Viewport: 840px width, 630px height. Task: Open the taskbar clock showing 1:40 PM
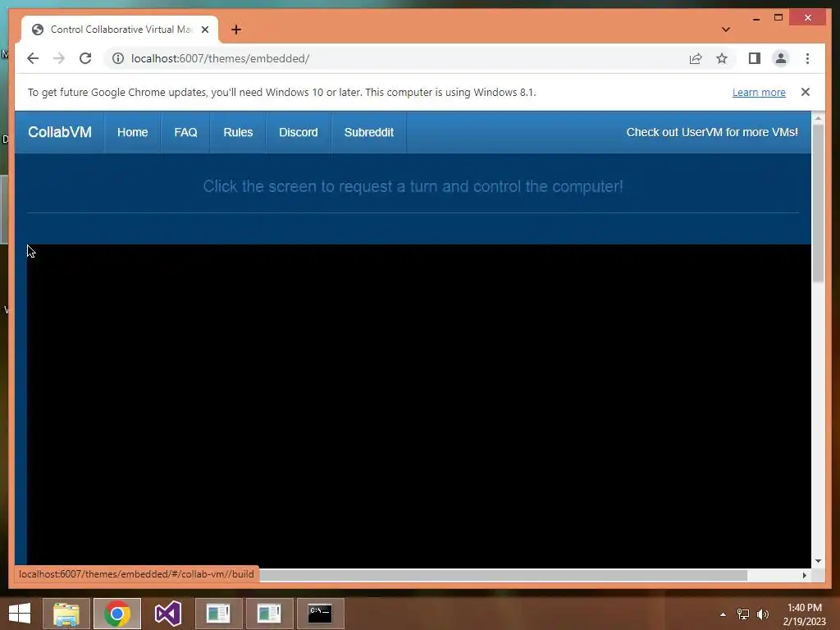click(805, 614)
